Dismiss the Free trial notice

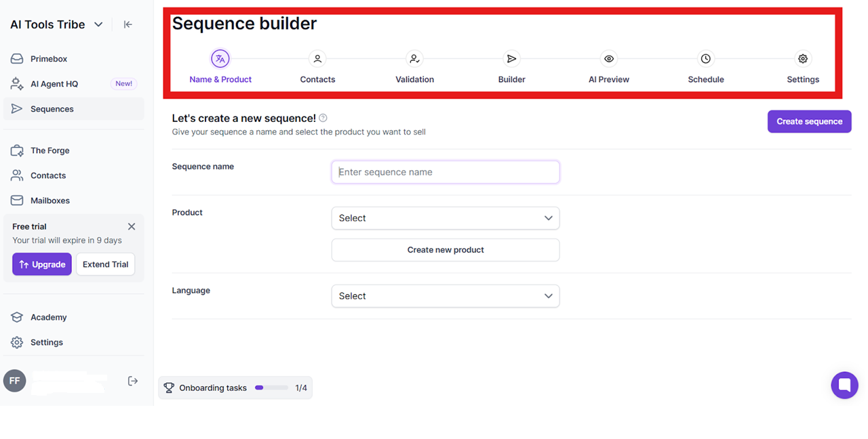(132, 227)
